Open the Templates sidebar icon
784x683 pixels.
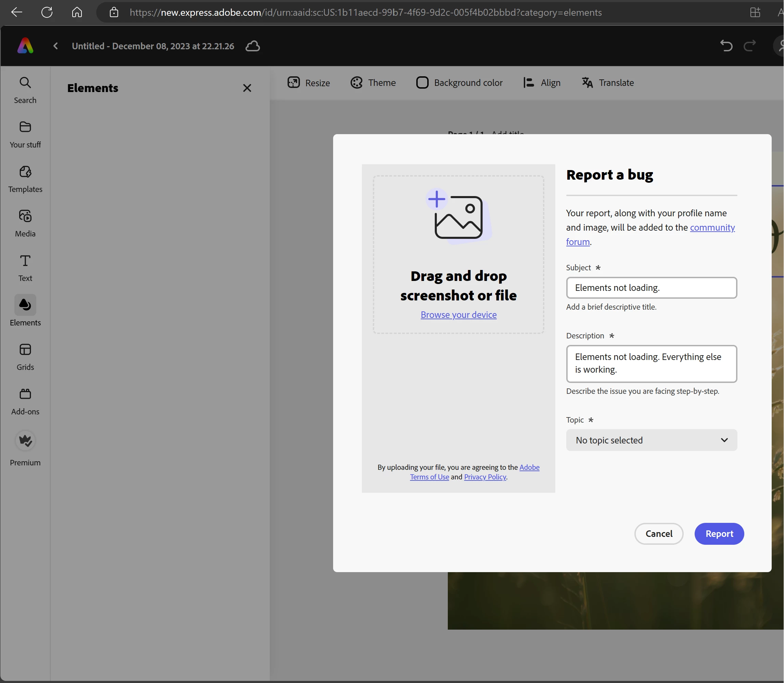pyautogui.click(x=25, y=171)
